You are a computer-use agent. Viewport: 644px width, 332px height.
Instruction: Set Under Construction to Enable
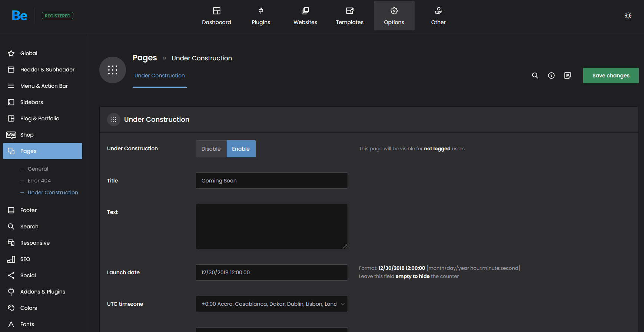point(241,149)
